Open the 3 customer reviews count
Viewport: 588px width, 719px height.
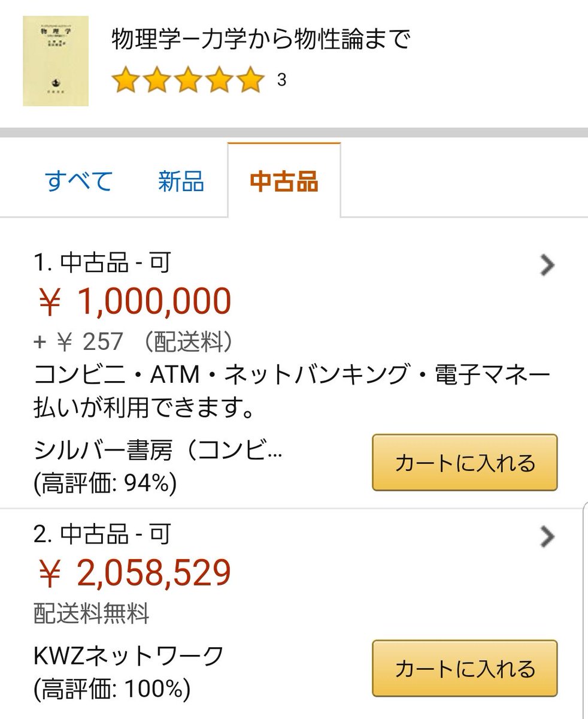click(x=281, y=80)
